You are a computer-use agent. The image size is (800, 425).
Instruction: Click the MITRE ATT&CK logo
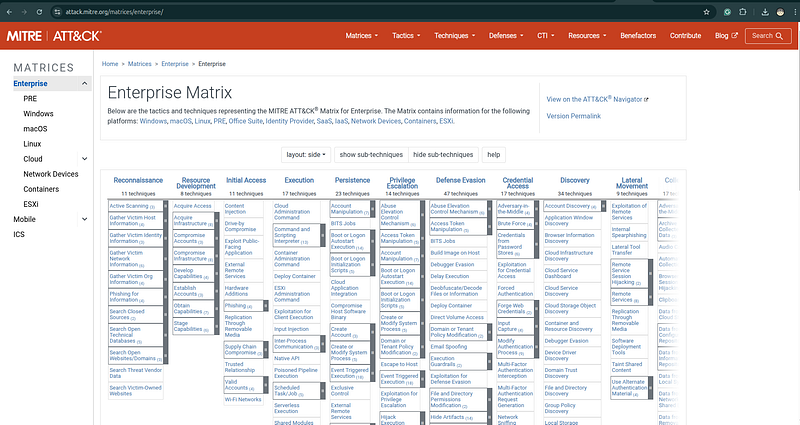pyautogui.click(x=54, y=36)
